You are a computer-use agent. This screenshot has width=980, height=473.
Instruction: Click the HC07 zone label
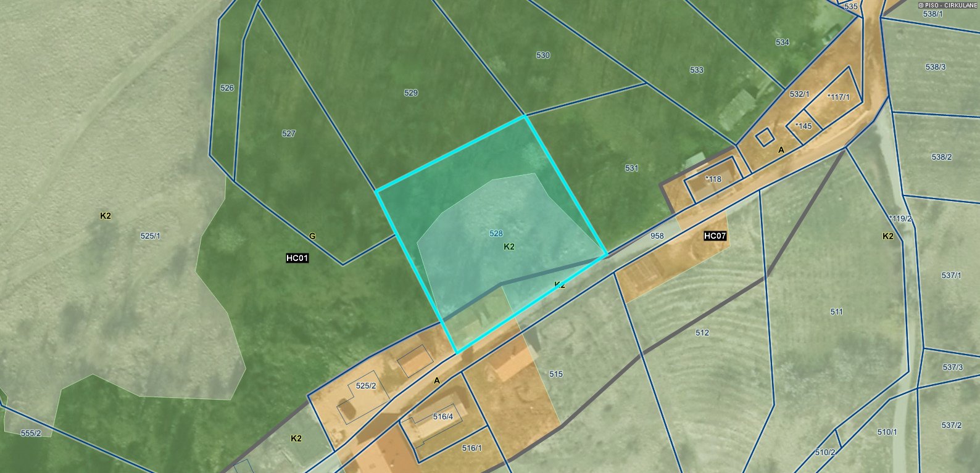coord(715,236)
